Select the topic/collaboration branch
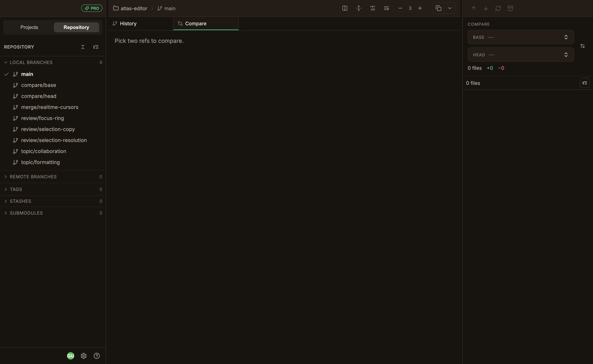 pos(53,151)
